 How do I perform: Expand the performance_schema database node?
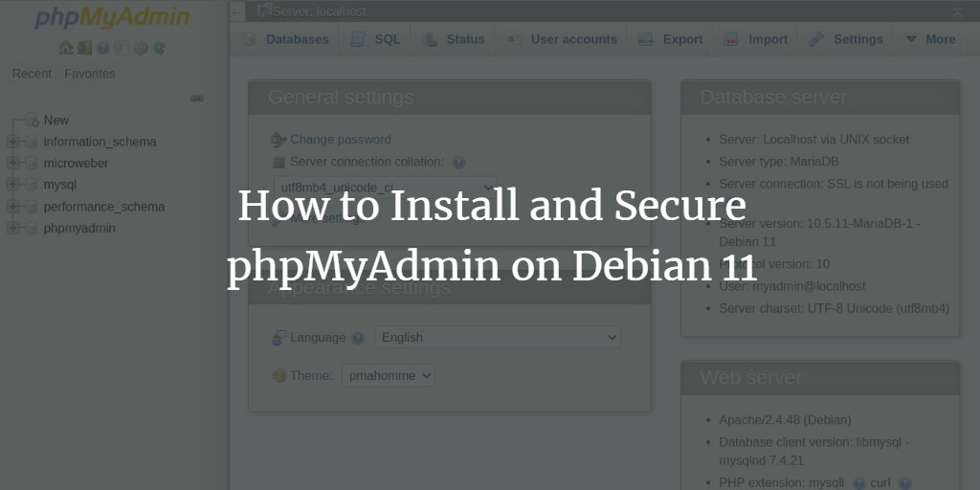click(x=12, y=207)
